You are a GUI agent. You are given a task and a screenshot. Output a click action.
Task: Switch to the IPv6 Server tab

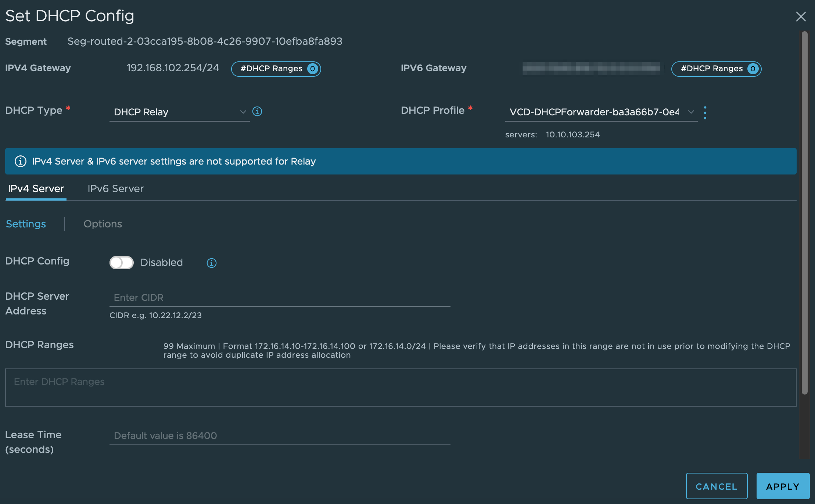click(115, 189)
